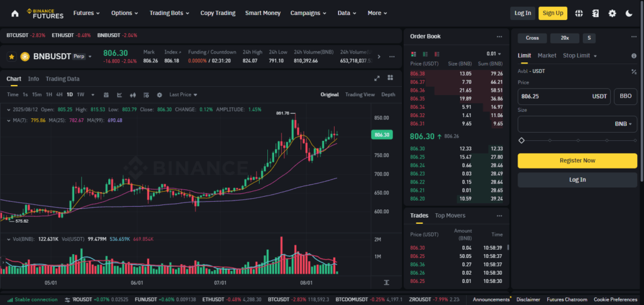This screenshot has width=644, height=305.
Task: Open the Cross margin mode selector
Action: click(532, 38)
